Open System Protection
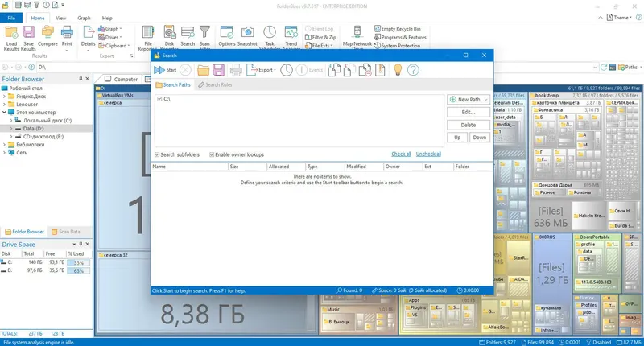The height and width of the screenshot is (346, 644). 397,46
